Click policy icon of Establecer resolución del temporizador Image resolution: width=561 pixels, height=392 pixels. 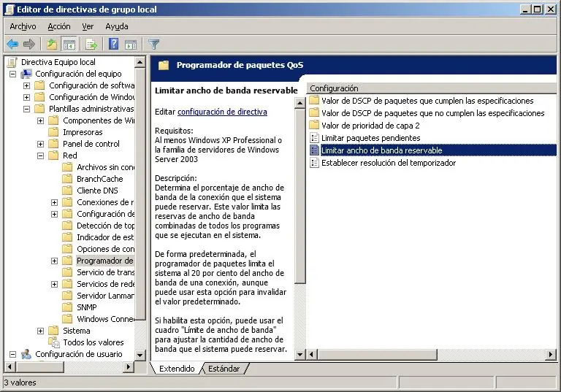click(x=314, y=163)
